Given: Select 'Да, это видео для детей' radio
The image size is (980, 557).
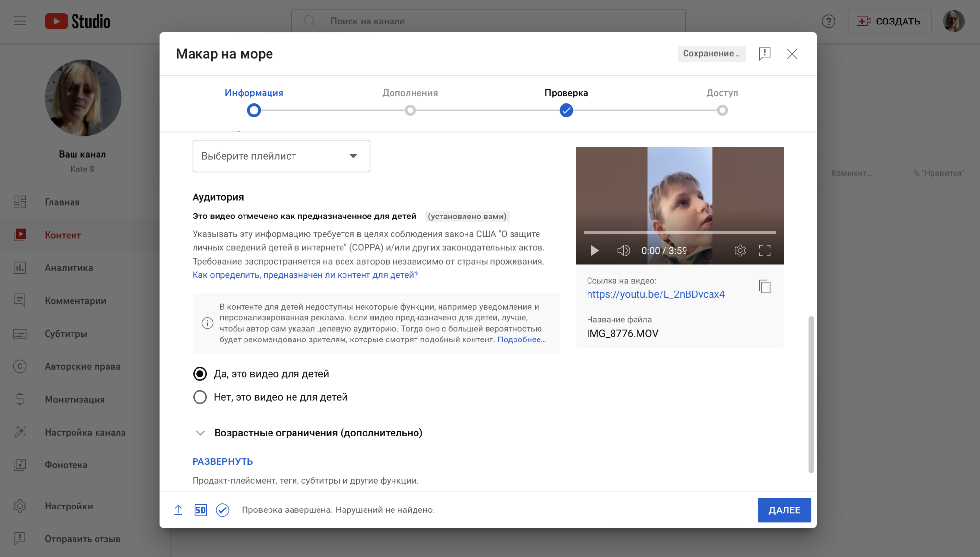Looking at the screenshot, I should pos(200,374).
